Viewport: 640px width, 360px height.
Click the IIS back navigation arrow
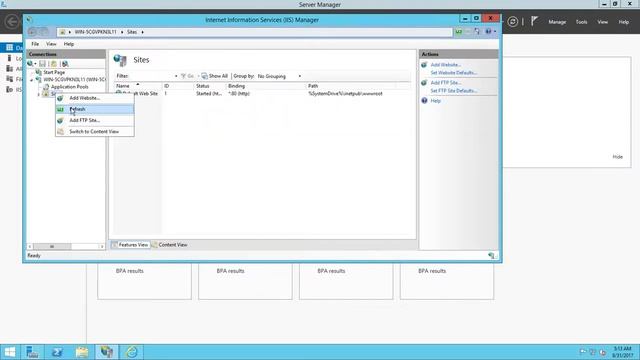tap(33, 32)
